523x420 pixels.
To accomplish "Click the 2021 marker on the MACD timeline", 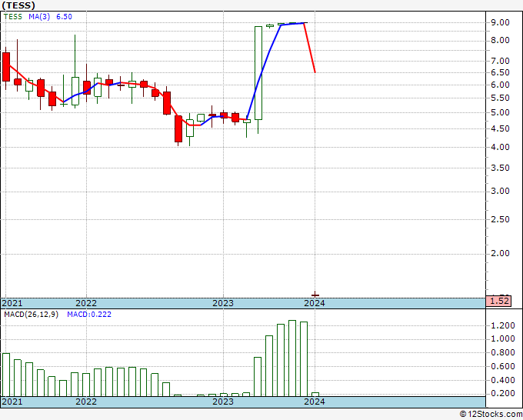I will 12,402.
